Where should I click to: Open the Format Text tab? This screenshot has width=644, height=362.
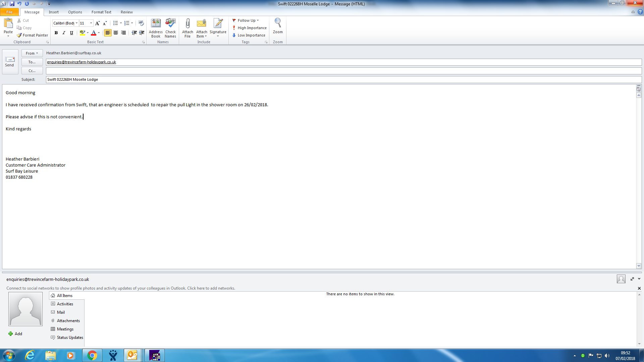pyautogui.click(x=101, y=12)
